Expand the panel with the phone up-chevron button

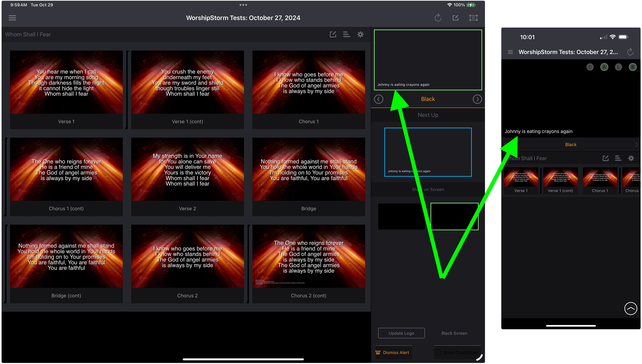[x=630, y=309]
